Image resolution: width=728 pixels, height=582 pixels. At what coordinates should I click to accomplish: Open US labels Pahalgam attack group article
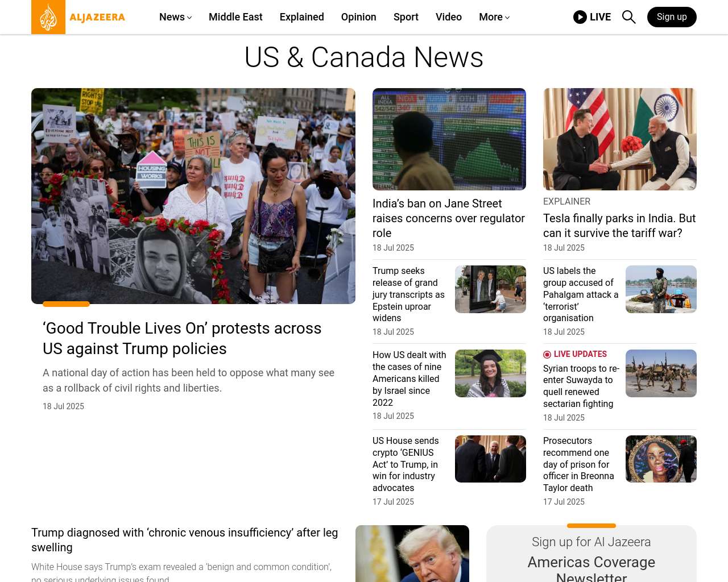581,294
